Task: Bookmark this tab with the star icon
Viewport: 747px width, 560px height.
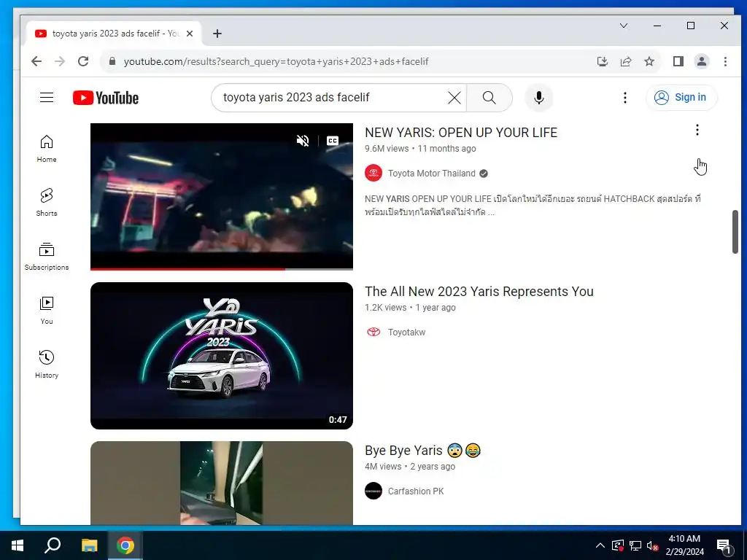Action: click(x=649, y=61)
